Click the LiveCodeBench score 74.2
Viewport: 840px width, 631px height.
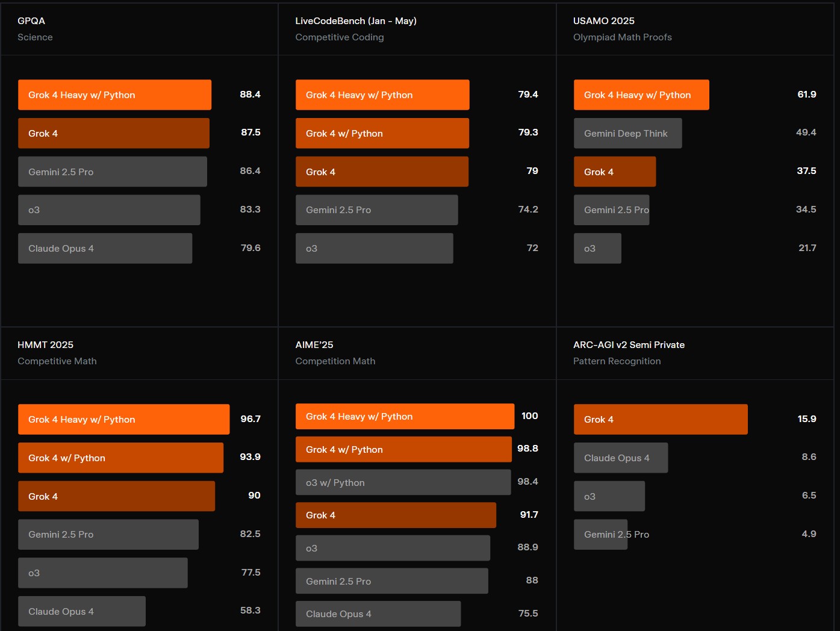(528, 210)
